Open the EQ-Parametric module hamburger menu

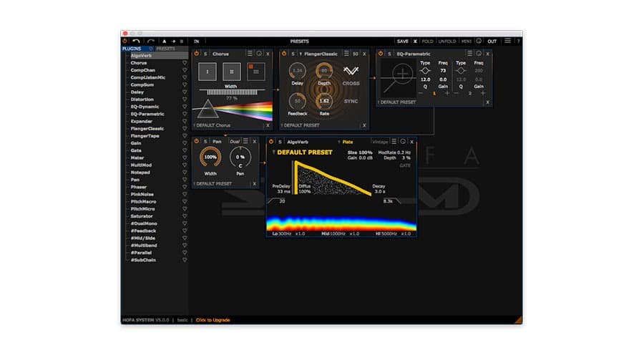tap(469, 54)
